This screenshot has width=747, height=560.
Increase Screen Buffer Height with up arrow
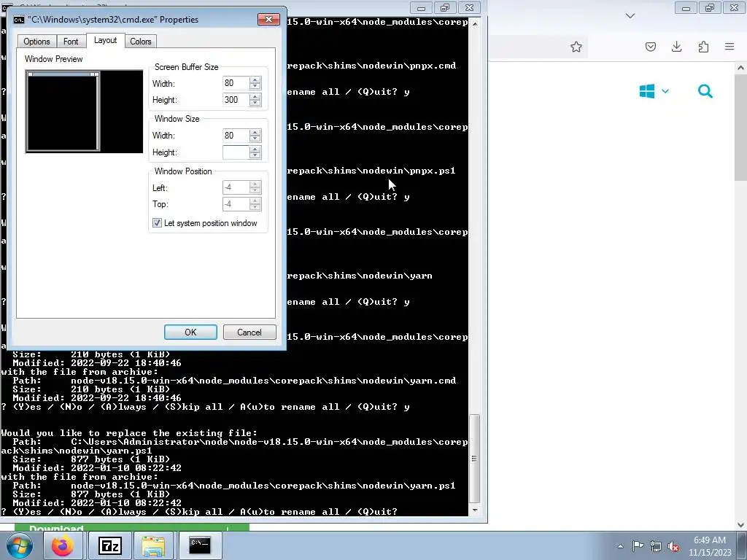click(x=255, y=97)
